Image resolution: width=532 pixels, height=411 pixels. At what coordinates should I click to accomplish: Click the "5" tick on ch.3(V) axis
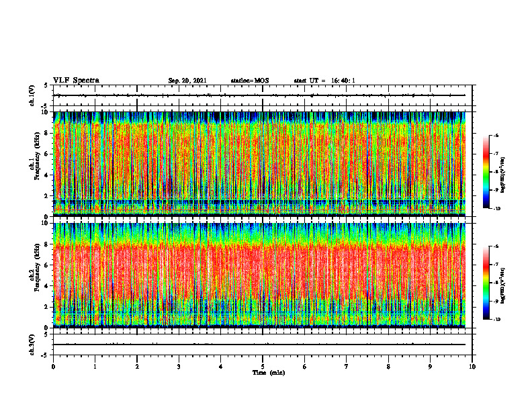(x=46, y=334)
